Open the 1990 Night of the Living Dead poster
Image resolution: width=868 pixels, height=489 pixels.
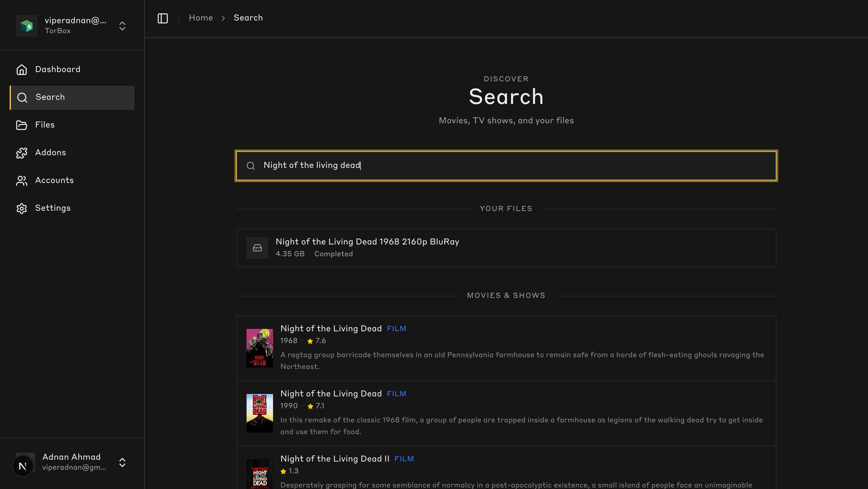coord(259,413)
